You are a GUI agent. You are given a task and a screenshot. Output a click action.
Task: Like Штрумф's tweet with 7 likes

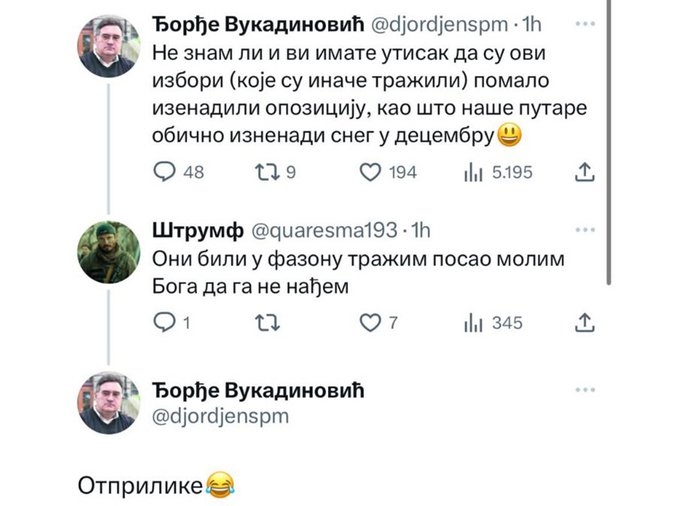tap(370, 322)
